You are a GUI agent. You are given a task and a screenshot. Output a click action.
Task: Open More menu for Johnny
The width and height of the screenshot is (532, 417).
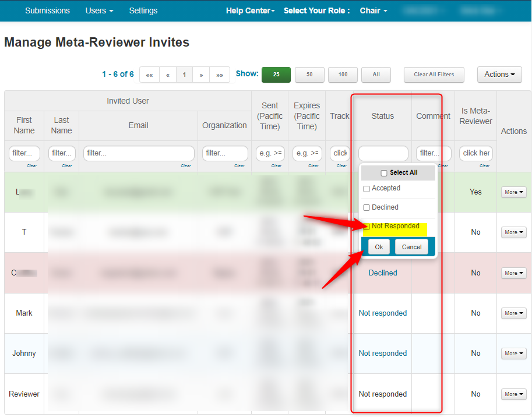pos(514,354)
